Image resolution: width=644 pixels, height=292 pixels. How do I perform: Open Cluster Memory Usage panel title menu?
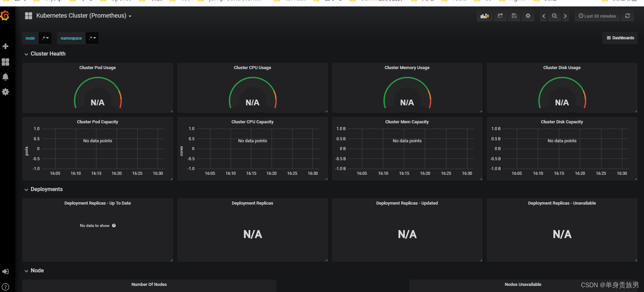click(x=407, y=68)
